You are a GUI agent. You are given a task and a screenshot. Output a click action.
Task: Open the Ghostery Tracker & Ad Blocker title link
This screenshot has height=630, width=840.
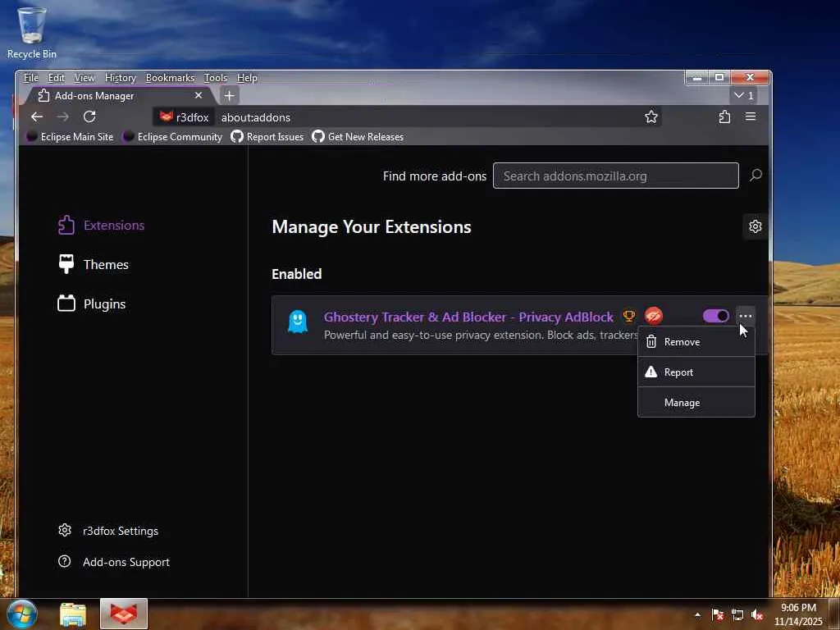(468, 317)
